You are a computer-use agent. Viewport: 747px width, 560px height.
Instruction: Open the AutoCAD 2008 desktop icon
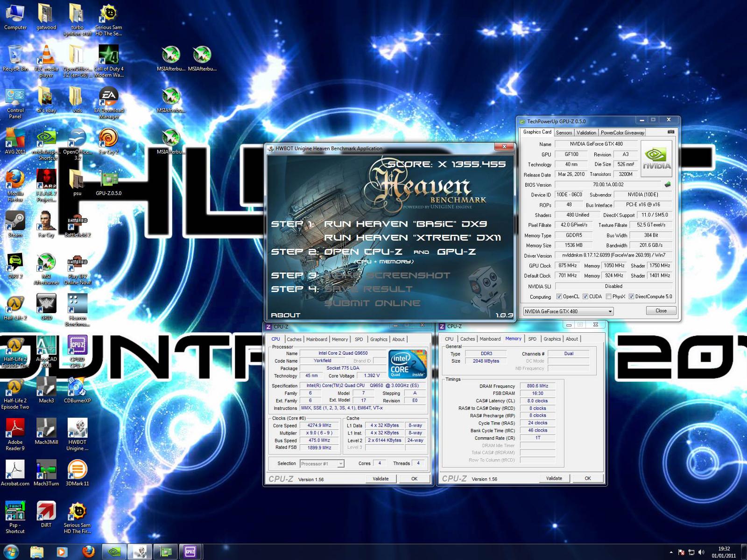point(46,351)
